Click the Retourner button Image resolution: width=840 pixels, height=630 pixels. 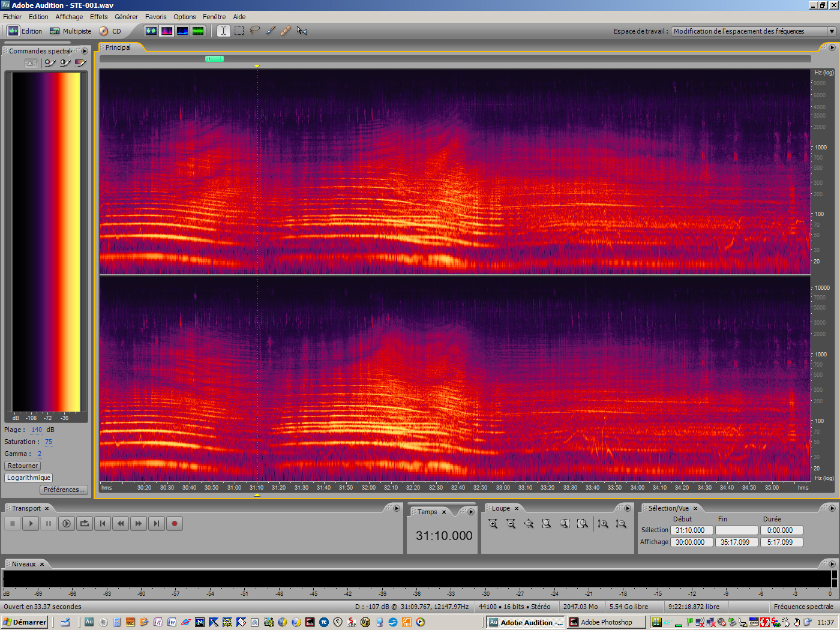pos(23,466)
